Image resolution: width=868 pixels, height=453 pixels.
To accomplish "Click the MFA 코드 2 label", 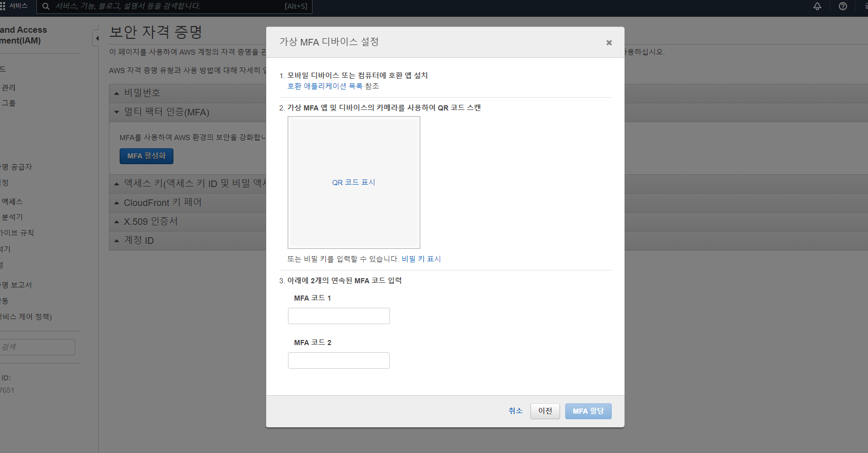I will point(313,343).
